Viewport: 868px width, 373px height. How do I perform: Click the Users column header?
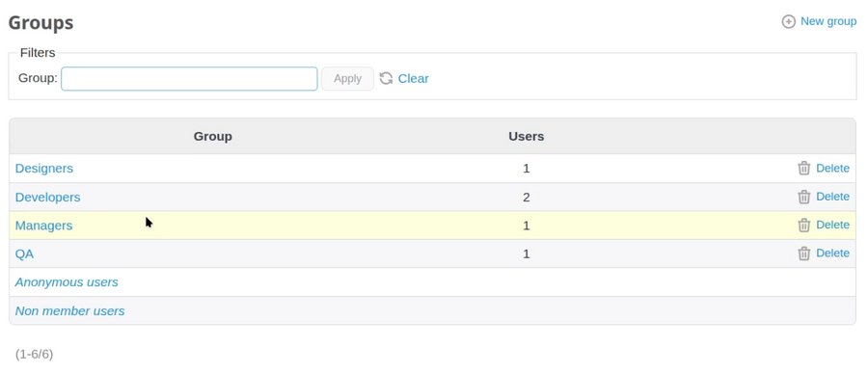coord(527,136)
